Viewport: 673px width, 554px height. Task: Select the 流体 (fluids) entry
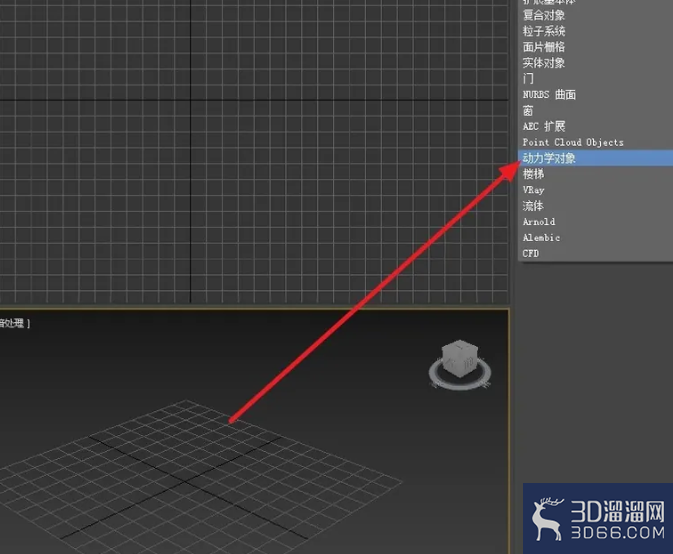(x=595, y=206)
